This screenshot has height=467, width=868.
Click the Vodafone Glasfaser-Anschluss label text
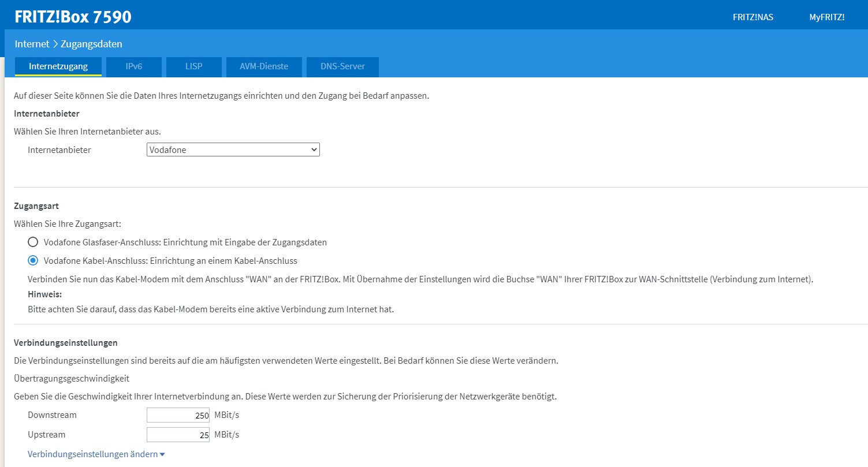pyautogui.click(x=185, y=242)
